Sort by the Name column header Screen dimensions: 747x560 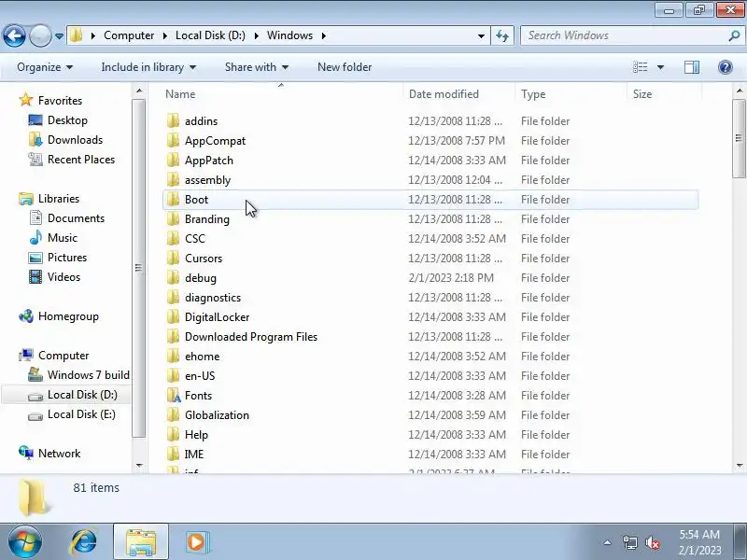click(x=283, y=94)
